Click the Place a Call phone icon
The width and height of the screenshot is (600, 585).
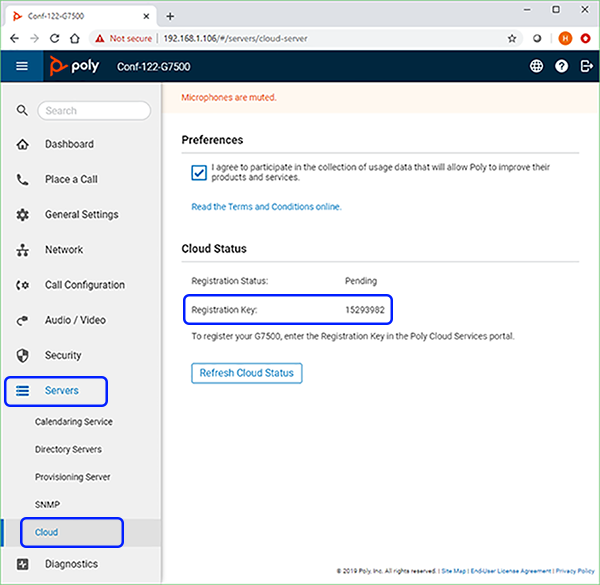pos(23,180)
